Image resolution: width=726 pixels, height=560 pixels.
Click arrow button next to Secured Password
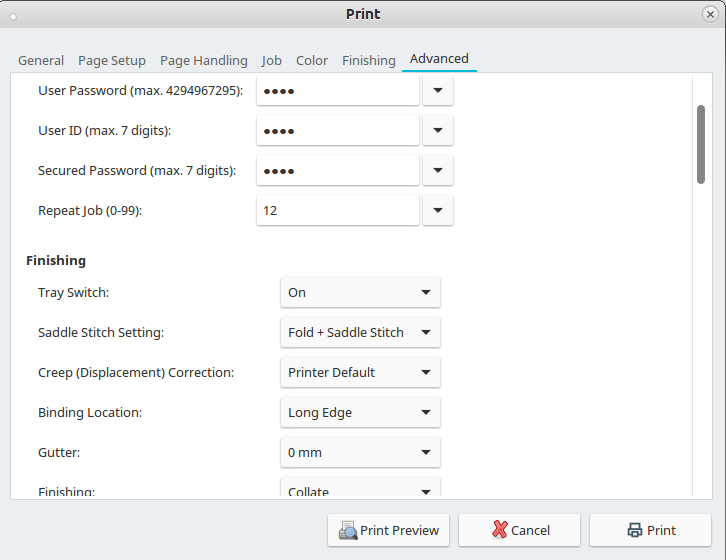[x=438, y=171]
